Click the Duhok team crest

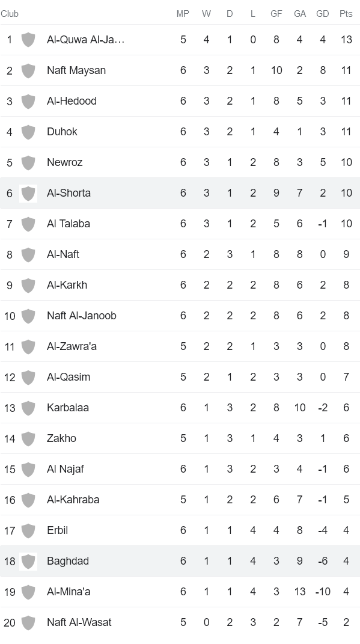coord(28,132)
